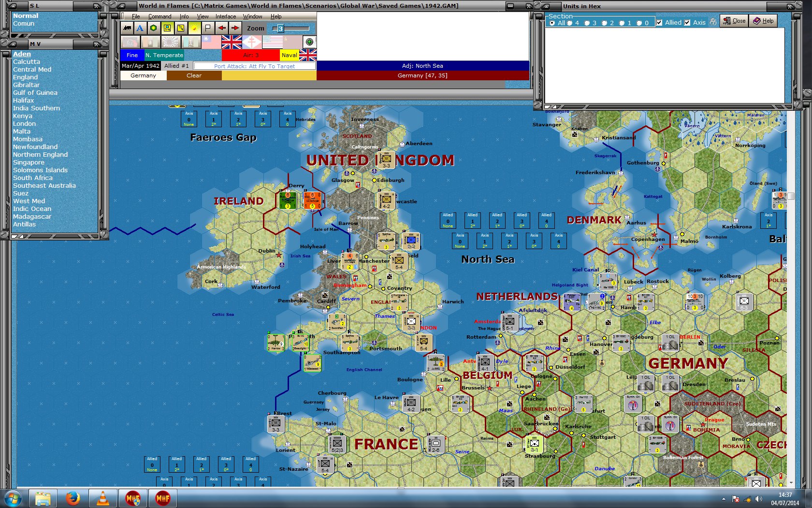Select the Union Jack flag button
This screenshot has width=812, height=508.
[x=231, y=43]
